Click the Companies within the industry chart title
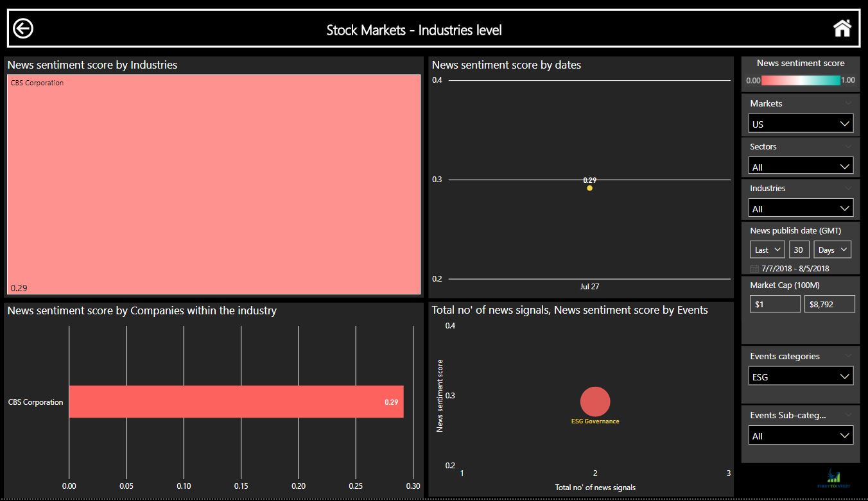This screenshot has height=501, width=868. [x=142, y=310]
